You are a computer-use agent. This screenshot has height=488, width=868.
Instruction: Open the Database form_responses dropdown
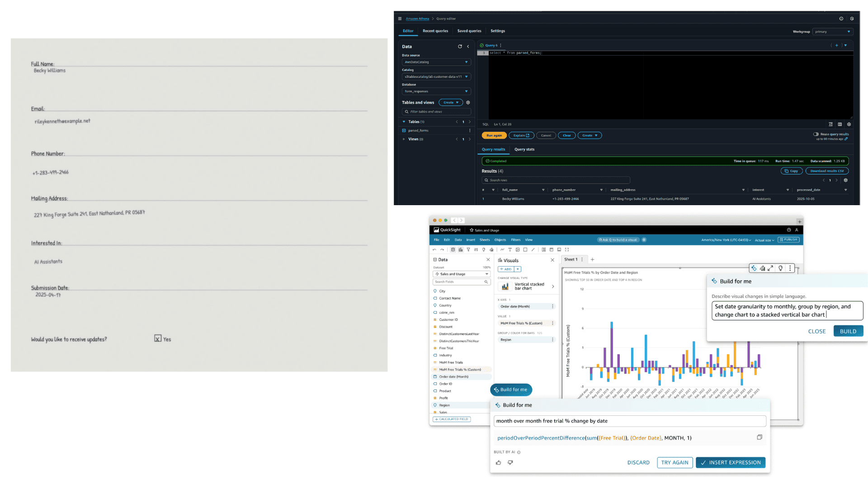point(436,91)
